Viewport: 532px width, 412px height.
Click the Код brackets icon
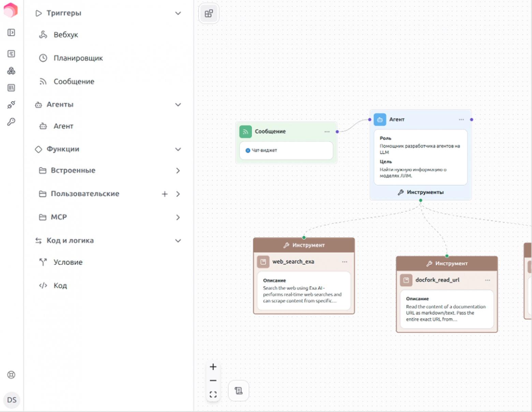click(x=43, y=286)
